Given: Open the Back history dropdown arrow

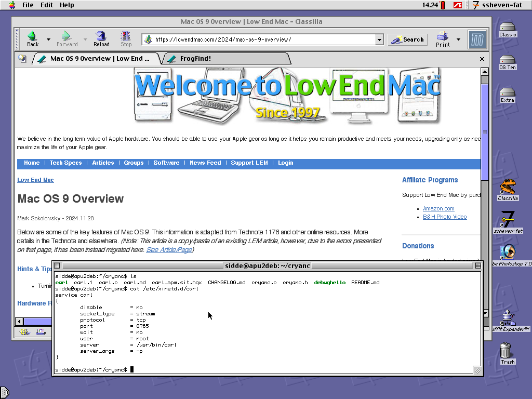Looking at the screenshot, I should (48, 39).
